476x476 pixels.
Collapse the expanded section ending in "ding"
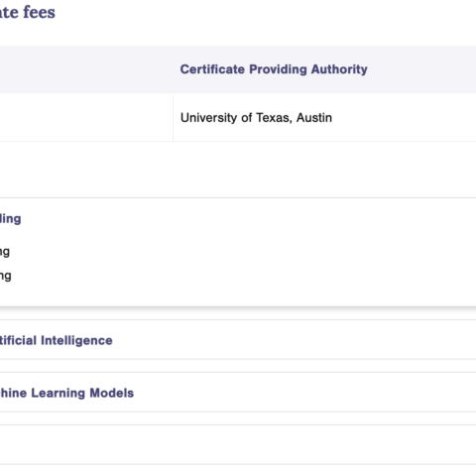[238, 218]
